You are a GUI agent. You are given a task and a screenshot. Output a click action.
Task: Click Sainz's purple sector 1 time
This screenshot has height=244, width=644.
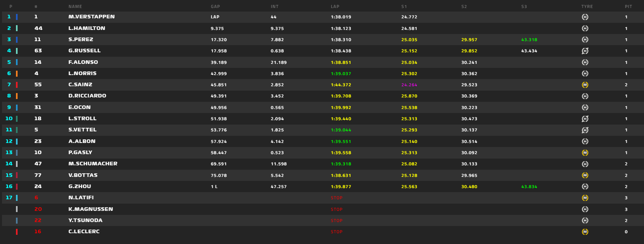409,85
